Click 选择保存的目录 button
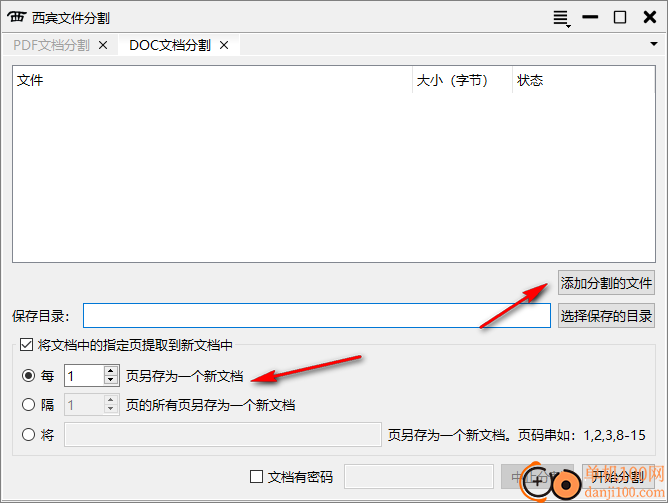This screenshot has width=668, height=503. [606, 316]
